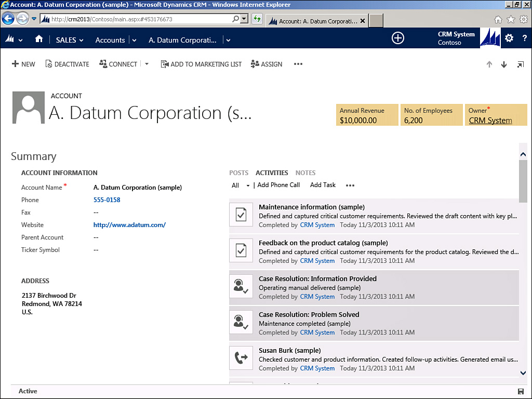
Task: Click the Feedback on product catalog task icon
Action: point(241,250)
